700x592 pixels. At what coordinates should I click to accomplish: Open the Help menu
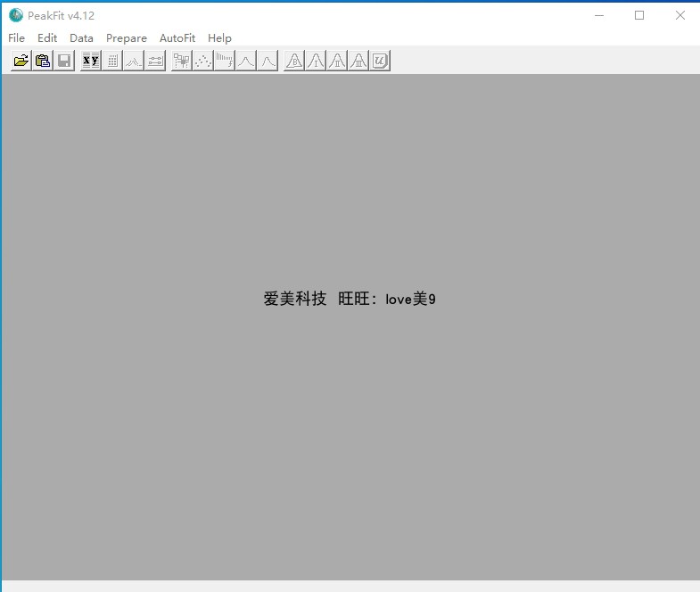(x=219, y=38)
